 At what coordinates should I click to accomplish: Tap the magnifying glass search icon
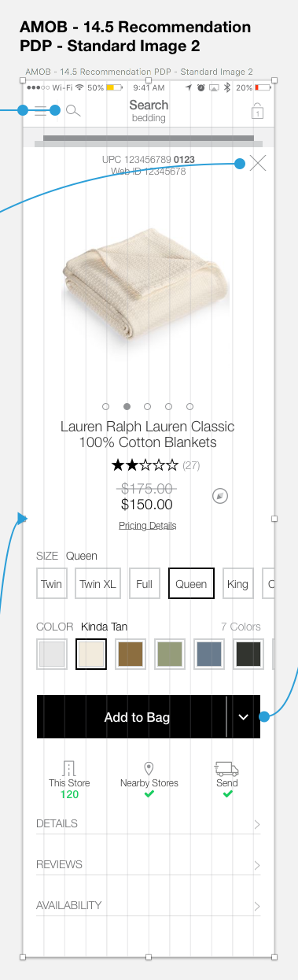[x=73, y=111]
